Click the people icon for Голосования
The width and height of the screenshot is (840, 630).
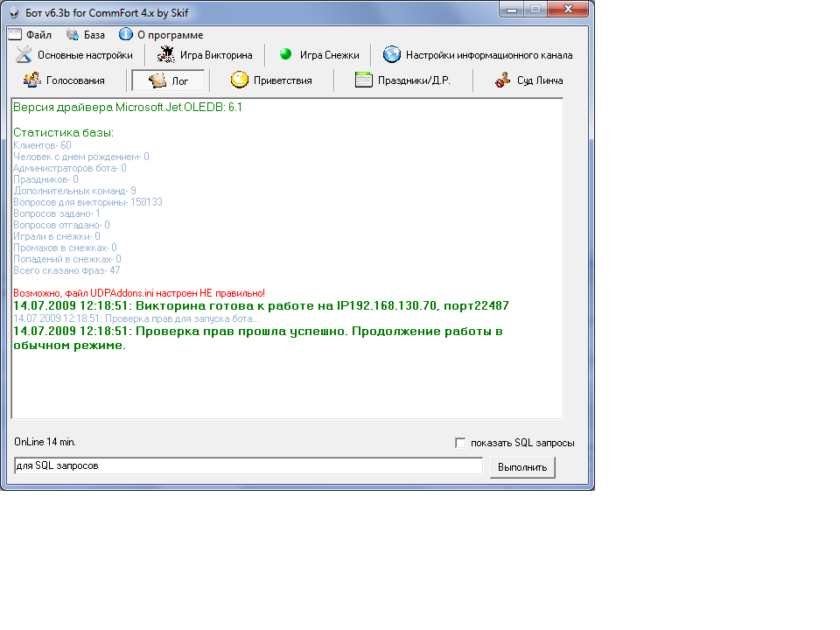(31, 80)
